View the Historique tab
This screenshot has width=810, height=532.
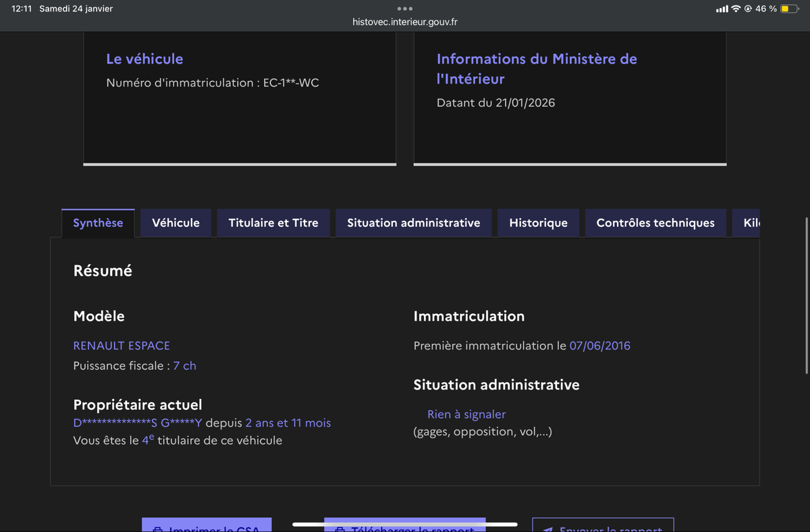tap(538, 222)
